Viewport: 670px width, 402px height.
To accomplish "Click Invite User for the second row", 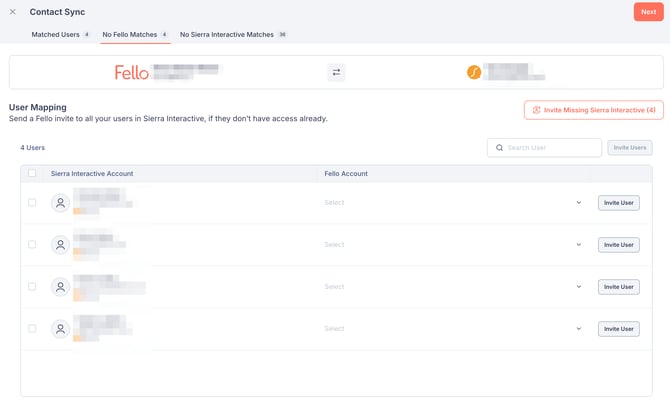I will tap(619, 245).
